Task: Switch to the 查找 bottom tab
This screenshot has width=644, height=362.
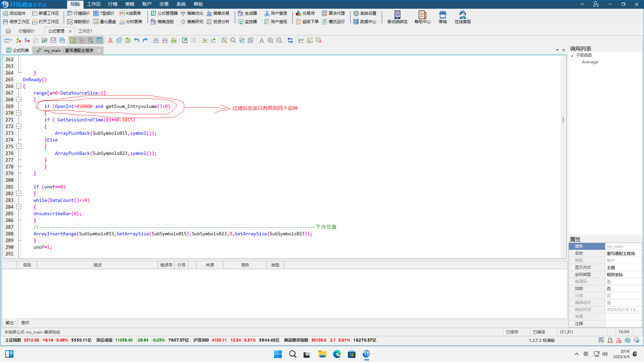Action: pos(25,323)
